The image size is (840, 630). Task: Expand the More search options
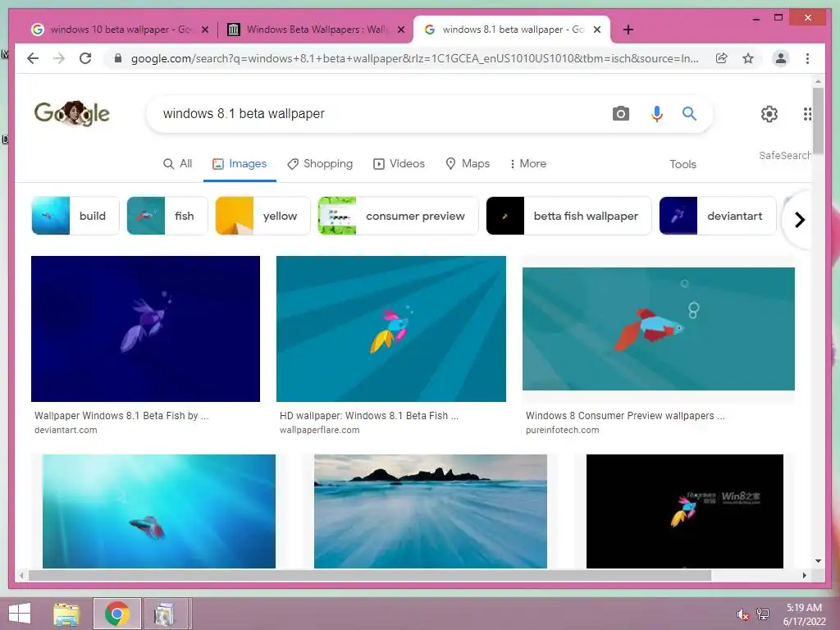point(528,164)
